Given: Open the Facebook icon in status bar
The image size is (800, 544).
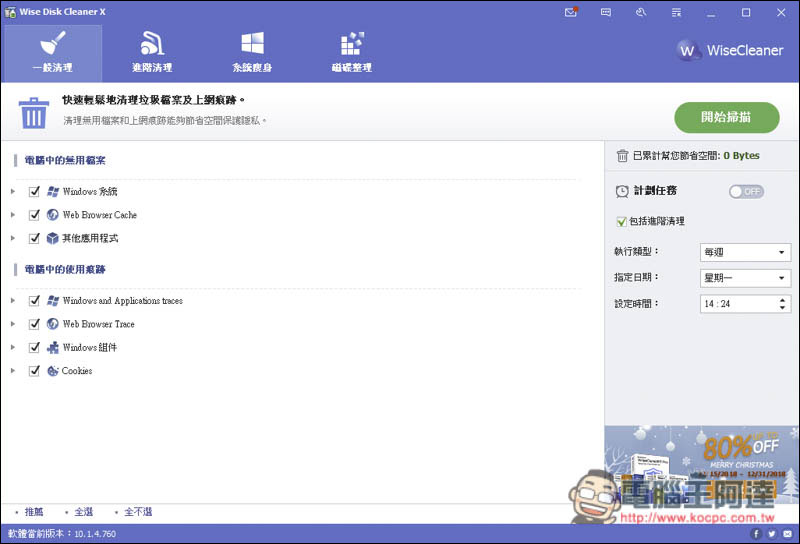Looking at the screenshot, I should click(756, 534).
